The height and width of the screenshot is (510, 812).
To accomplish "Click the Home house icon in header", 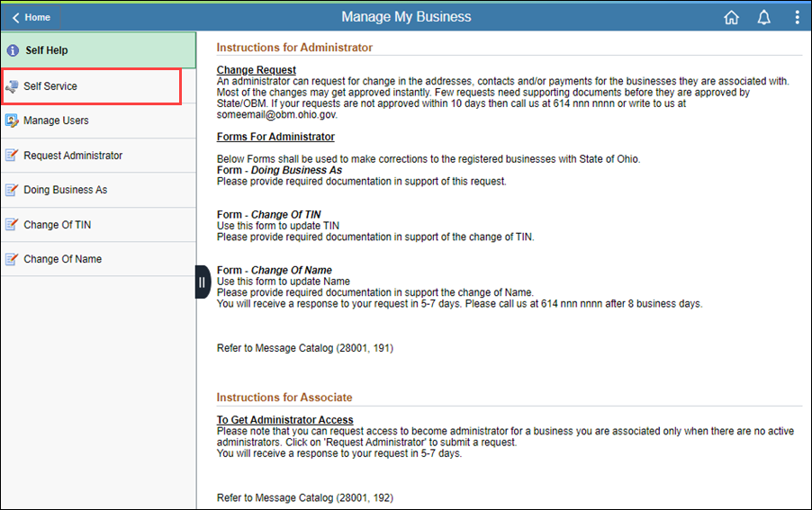I will click(x=731, y=17).
